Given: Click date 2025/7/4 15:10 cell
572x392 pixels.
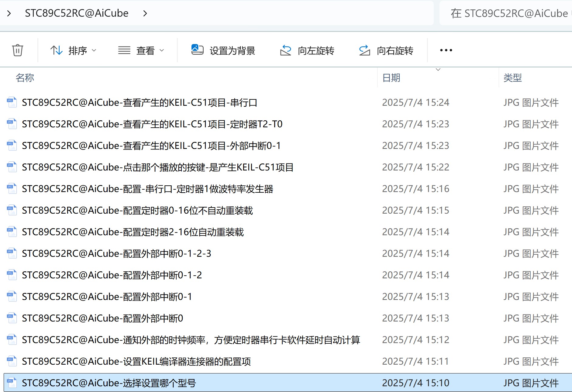Looking at the screenshot, I should (415, 383).
